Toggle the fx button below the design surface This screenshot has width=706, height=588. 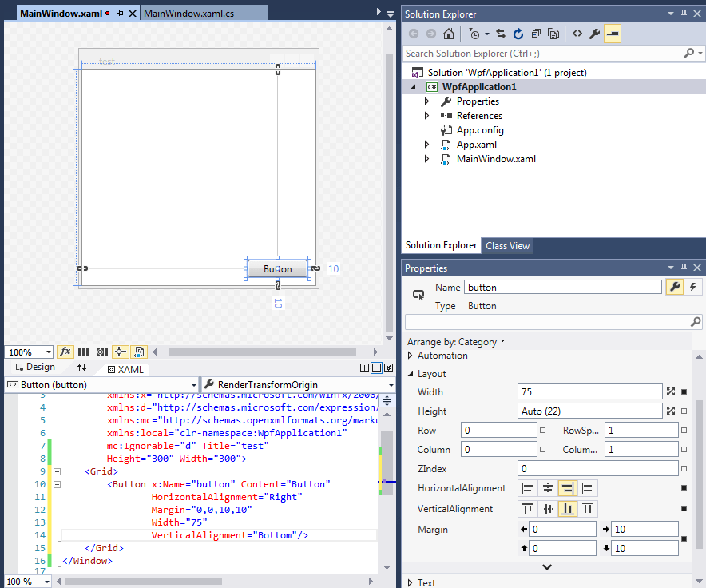[x=65, y=352]
